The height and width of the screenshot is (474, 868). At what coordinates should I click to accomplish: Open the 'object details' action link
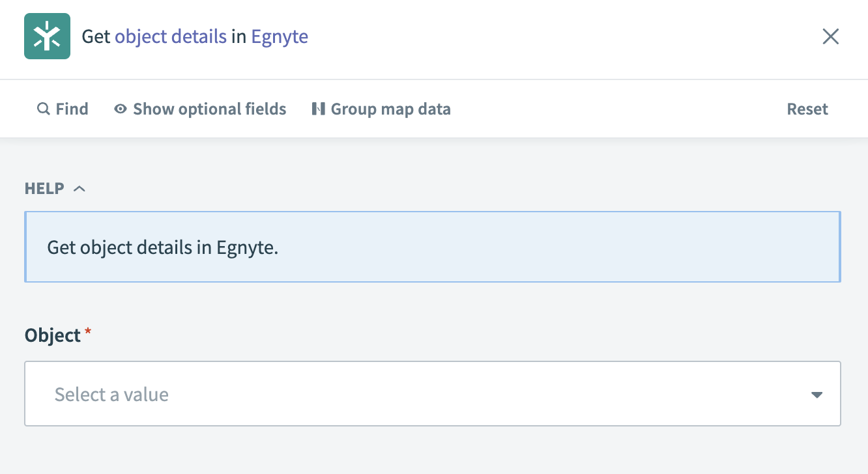click(x=171, y=36)
